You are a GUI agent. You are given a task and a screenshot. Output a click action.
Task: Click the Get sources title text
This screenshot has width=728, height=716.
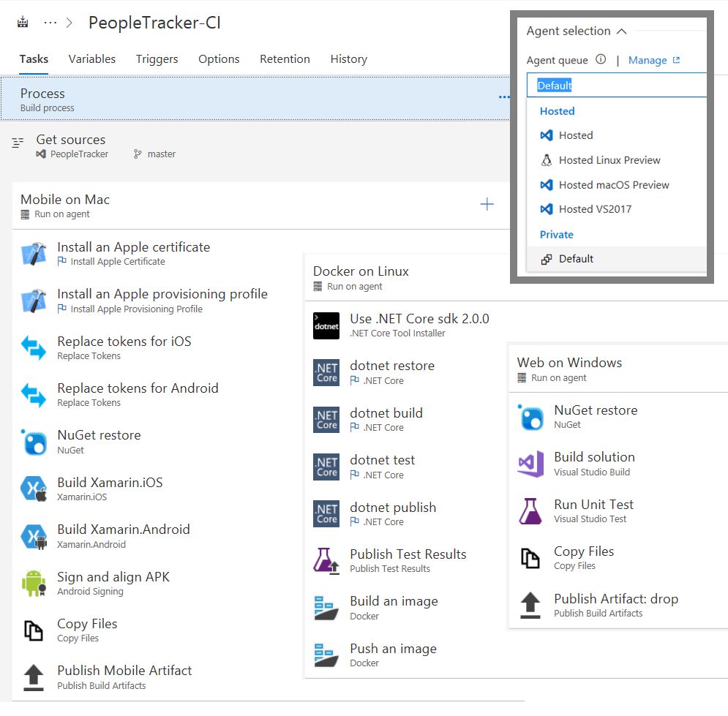click(70, 140)
